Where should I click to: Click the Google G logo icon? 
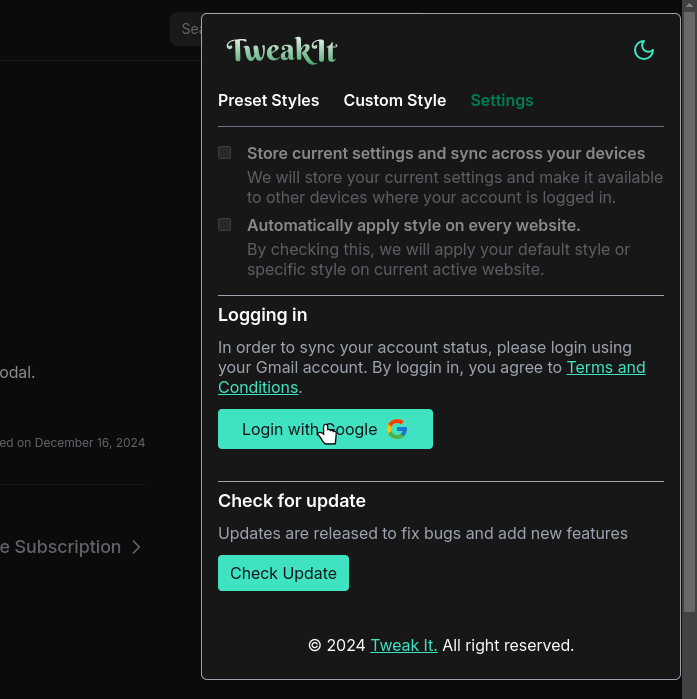click(x=397, y=429)
